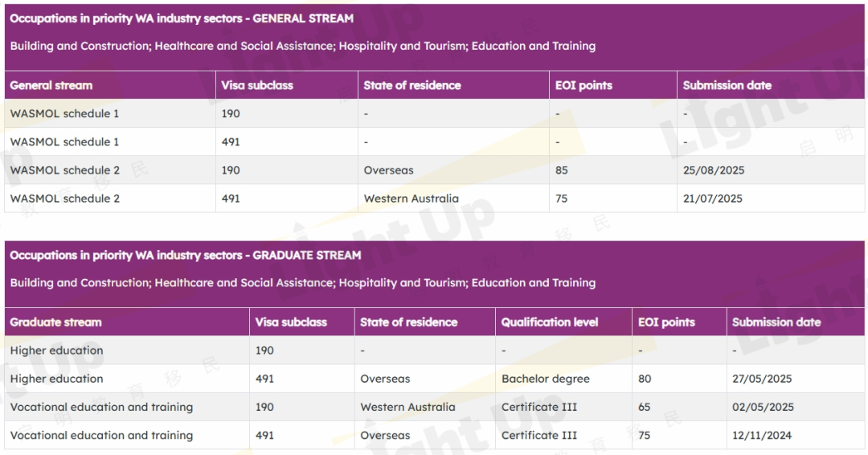Click the GRADUATE STREAM table title
The image size is (868, 455).
(x=186, y=255)
